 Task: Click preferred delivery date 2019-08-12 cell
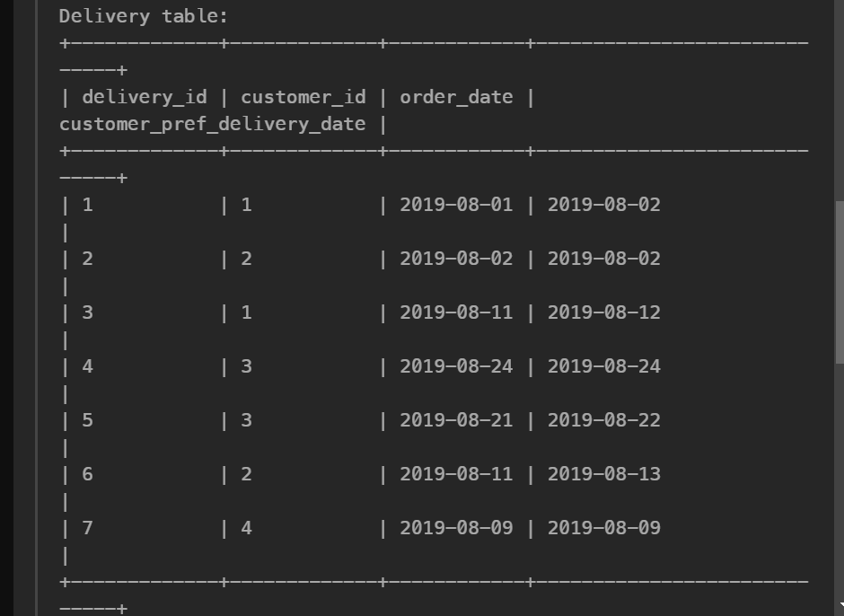(x=604, y=312)
